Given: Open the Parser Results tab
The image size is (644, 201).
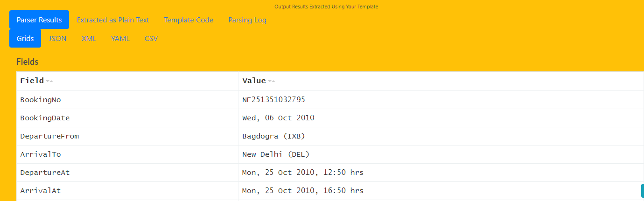Looking at the screenshot, I should (39, 20).
